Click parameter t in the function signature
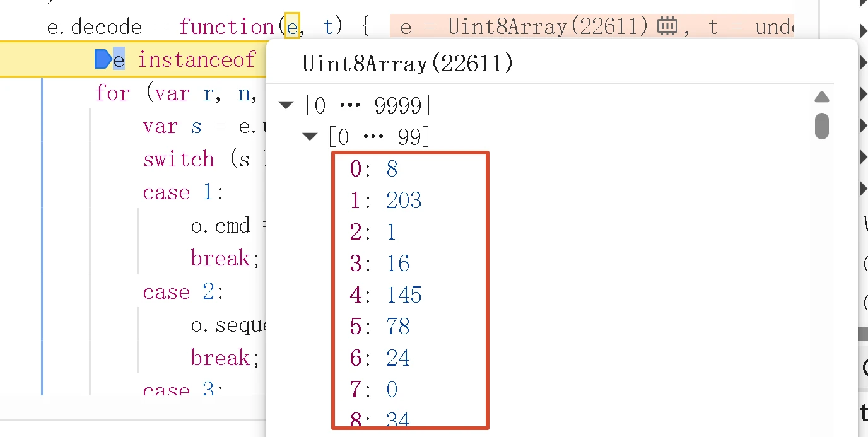Viewport: 868px width, 437px height. click(x=329, y=27)
